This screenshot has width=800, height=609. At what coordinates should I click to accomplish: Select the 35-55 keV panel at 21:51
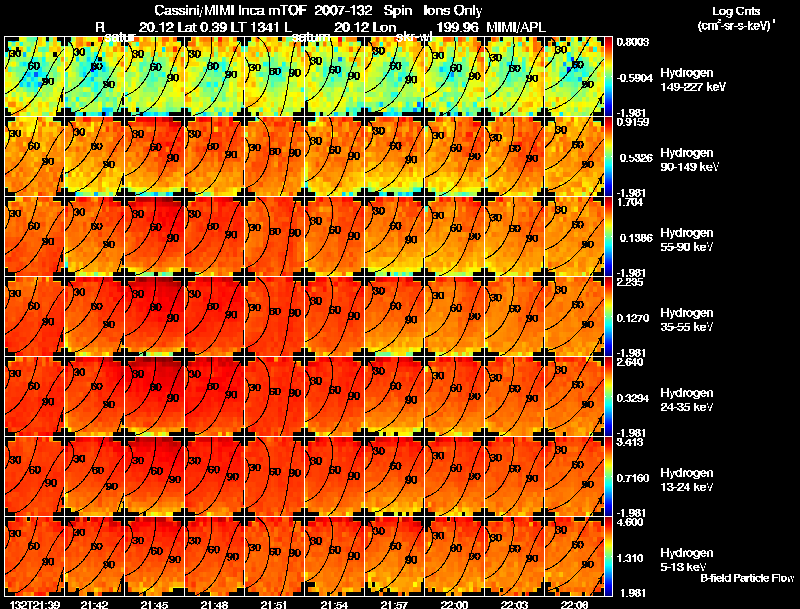pos(274,316)
